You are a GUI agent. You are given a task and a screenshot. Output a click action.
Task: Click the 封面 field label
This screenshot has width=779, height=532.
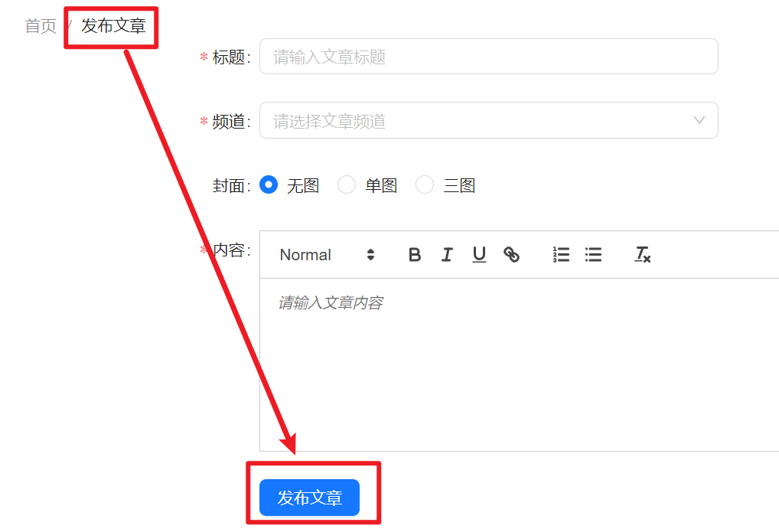pos(230,186)
